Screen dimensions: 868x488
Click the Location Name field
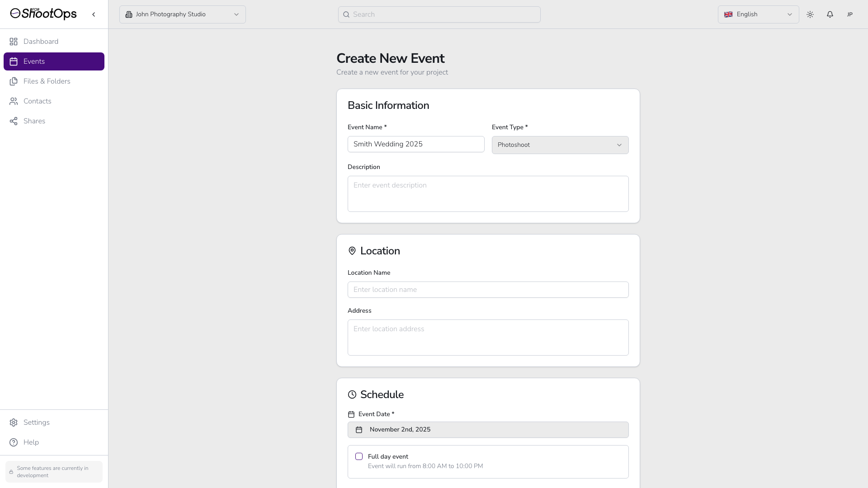coord(488,290)
